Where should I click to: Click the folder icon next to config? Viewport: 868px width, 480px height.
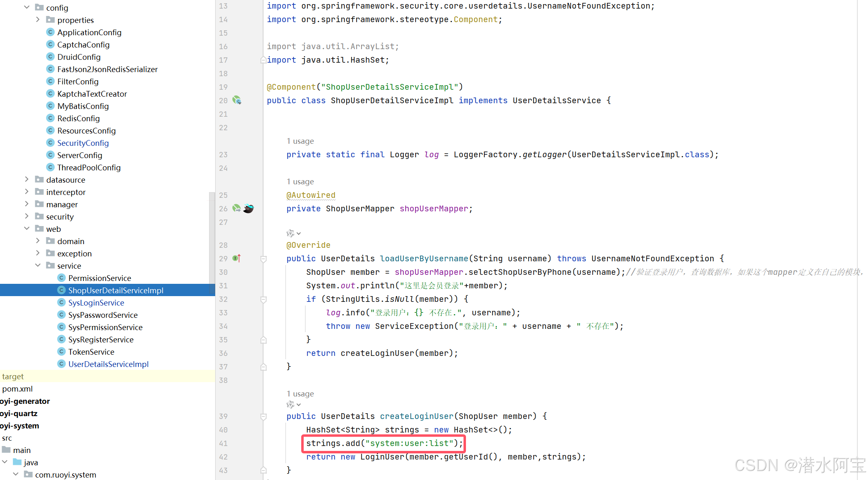point(39,7)
